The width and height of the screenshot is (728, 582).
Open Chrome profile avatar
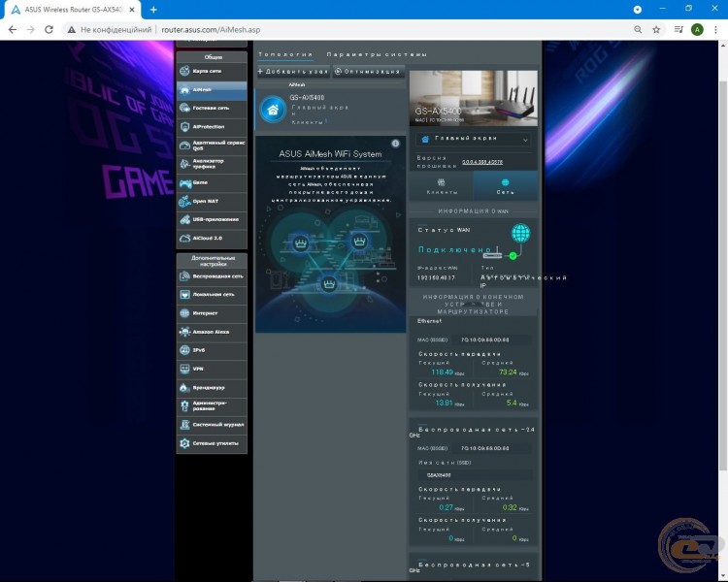tap(697, 30)
